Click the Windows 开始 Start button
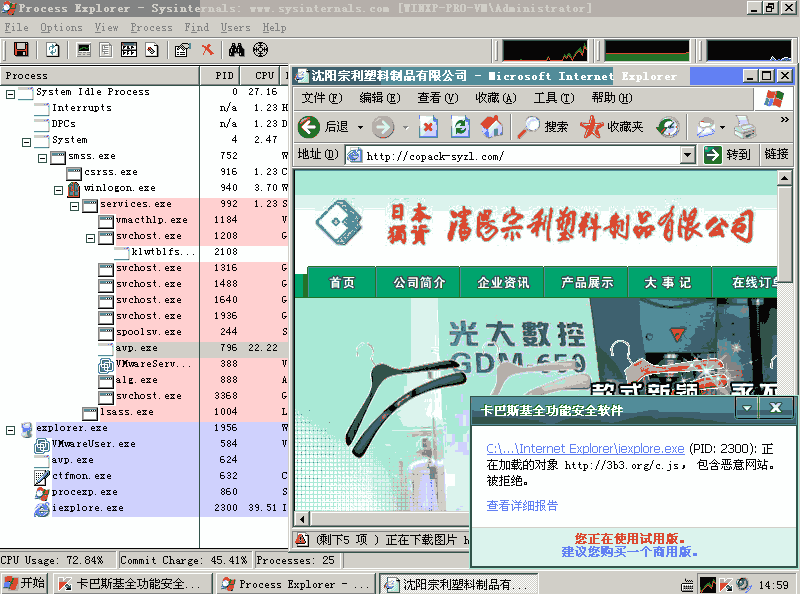The image size is (800, 594). 24,583
